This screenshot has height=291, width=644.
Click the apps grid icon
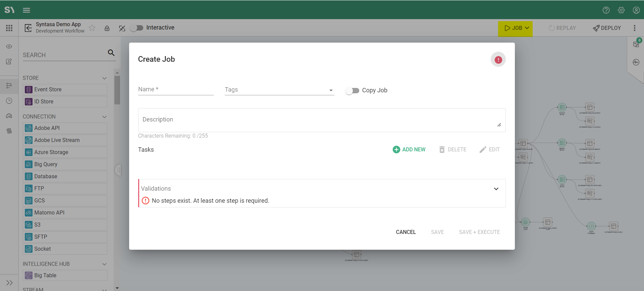[x=9, y=28]
